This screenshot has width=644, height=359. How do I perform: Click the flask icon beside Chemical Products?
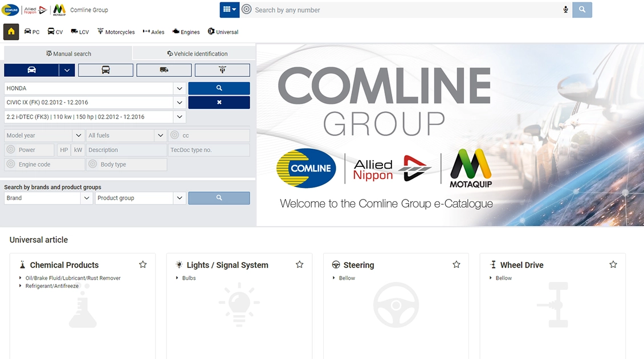point(22,265)
